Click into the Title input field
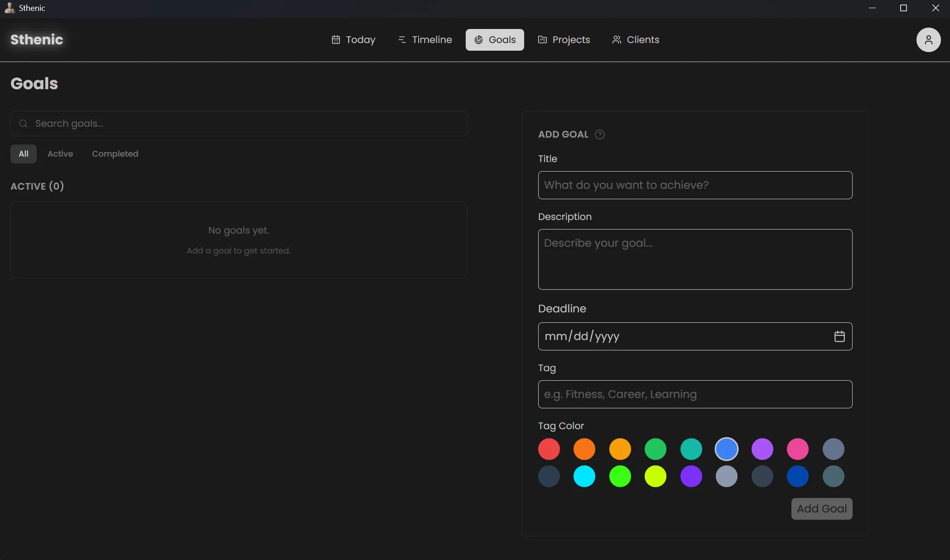 click(x=695, y=185)
